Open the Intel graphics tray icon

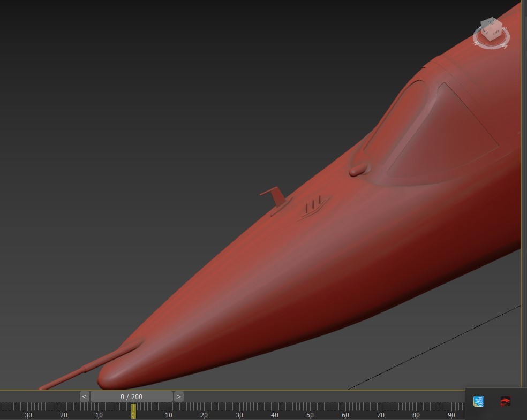479,401
